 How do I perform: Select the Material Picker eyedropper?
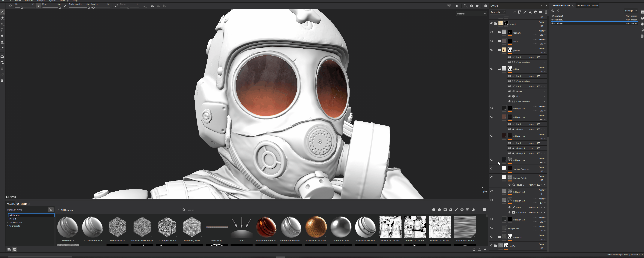[2, 48]
